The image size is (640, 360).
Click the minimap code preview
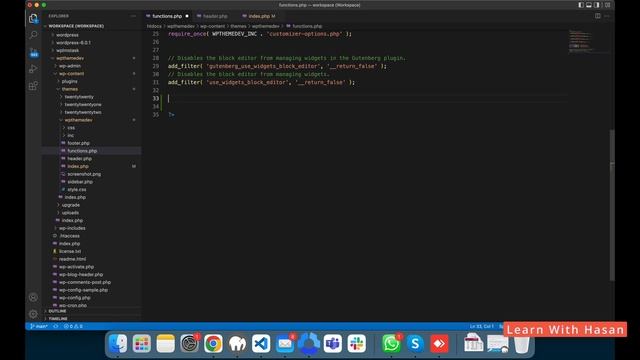tap(581, 41)
